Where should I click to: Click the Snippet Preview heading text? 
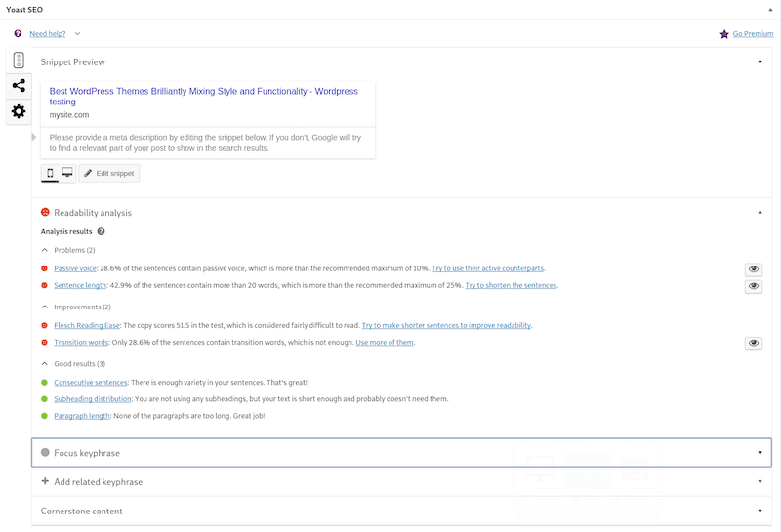pyautogui.click(x=72, y=62)
